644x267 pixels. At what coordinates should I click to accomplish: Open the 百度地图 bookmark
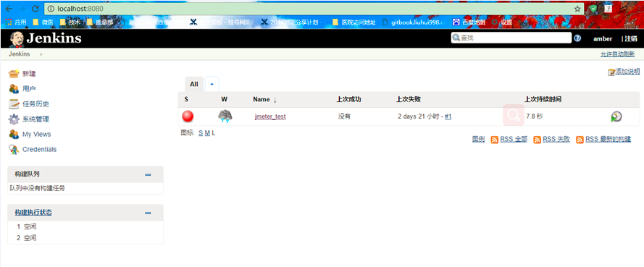tap(469, 22)
